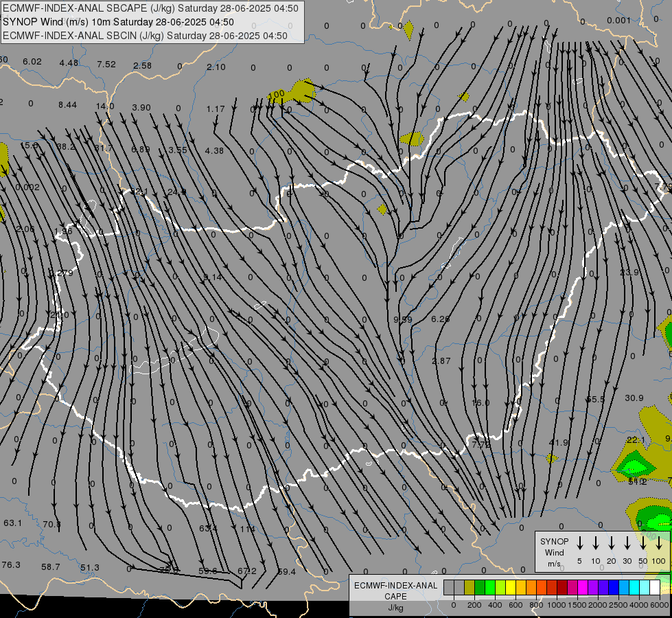Image resolution: width=672 pixels, height=618 pixels.
Task: Select the SBCIN title line
Action: tap(145, 36)
